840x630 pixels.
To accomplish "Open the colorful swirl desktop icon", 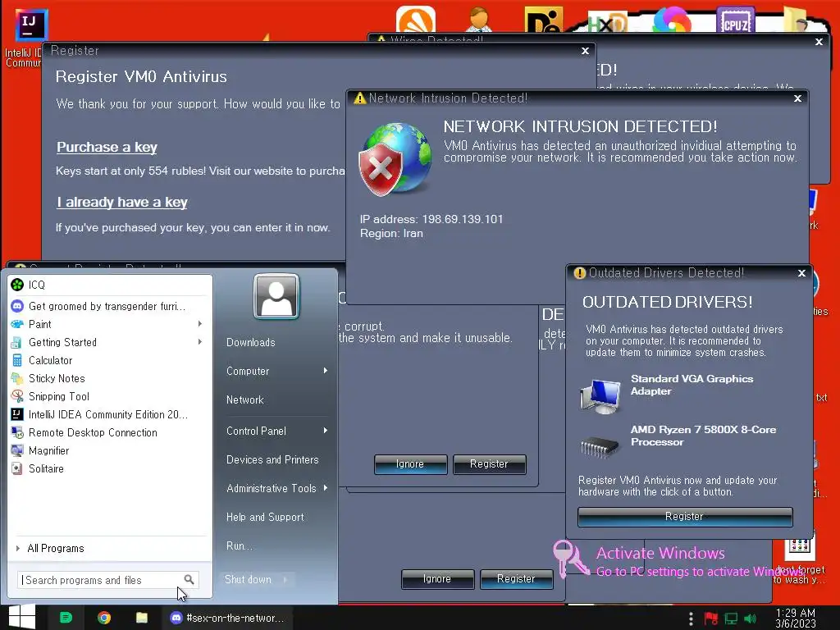I will coord(672,21).
